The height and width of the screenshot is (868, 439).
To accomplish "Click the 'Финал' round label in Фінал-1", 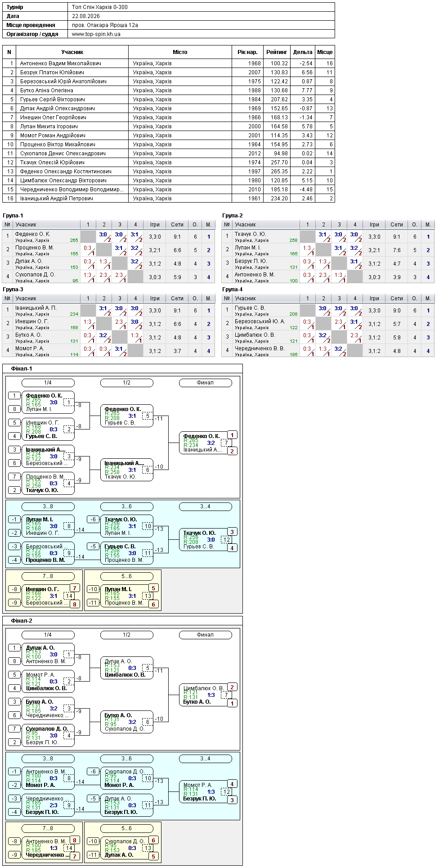I will coord(205,383).
